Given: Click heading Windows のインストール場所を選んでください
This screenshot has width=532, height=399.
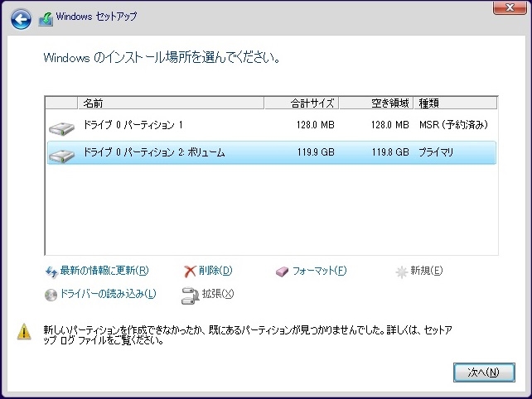Looking at the screenshot, I should tap(162, 58).
